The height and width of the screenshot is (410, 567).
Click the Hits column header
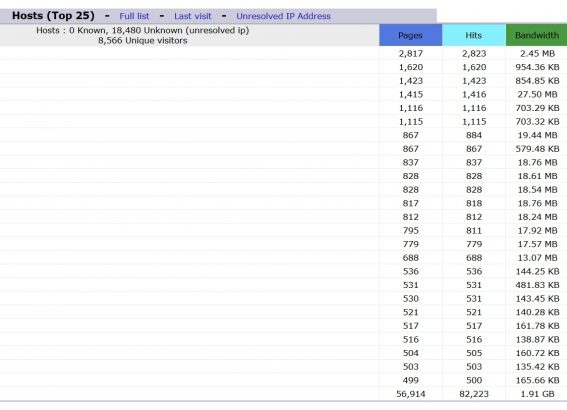(x=474, y=35)
